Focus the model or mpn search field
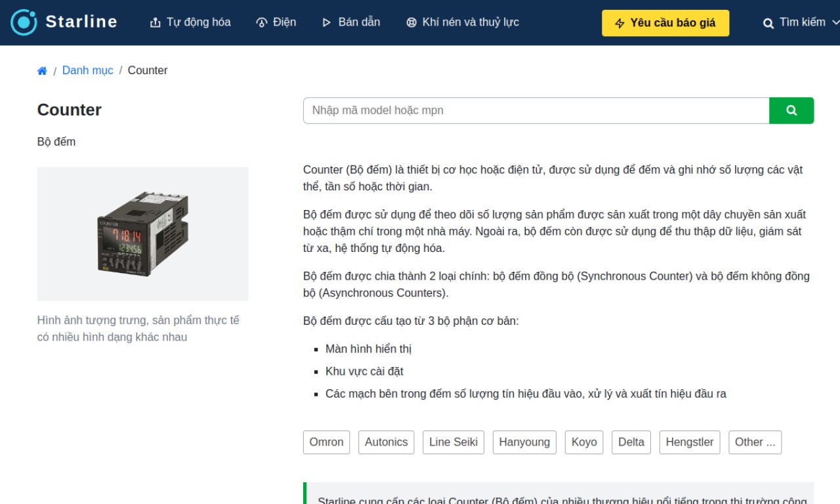 pyautogui.click(x=536, y=110)
